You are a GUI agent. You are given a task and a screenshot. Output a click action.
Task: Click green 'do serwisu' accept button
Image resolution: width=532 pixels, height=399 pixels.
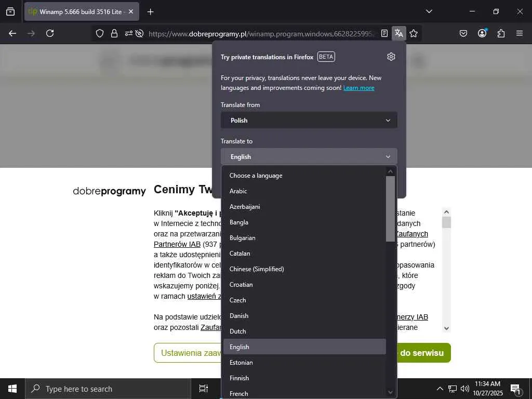click(x=423, y=353)
